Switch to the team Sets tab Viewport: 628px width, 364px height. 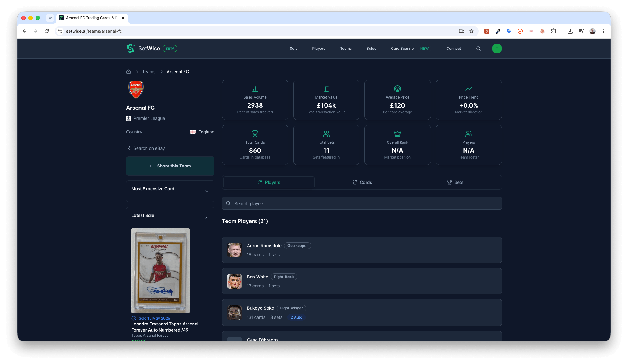tap(455, 182)
